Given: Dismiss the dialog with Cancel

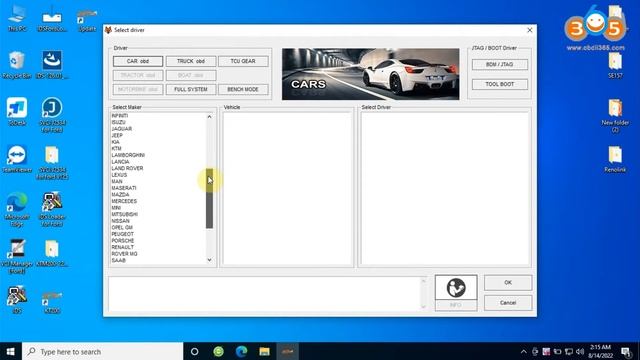Looking at the screenshot, I should pyautogui.click(x=508, y=303).
